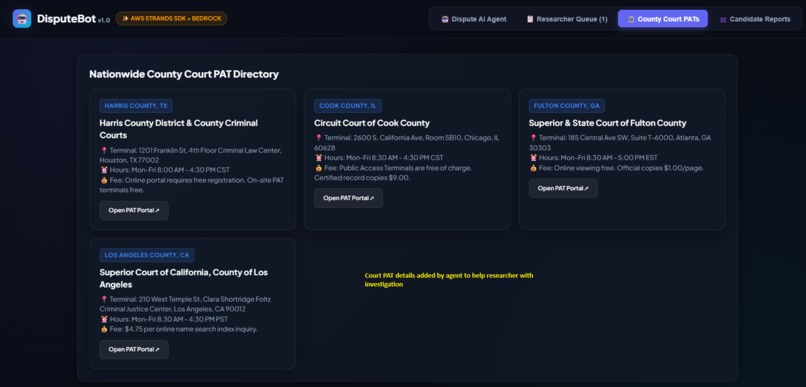Select the County Court PATs tab
The width and height of the screenshot is (806, 387).
tap(663, 19)
